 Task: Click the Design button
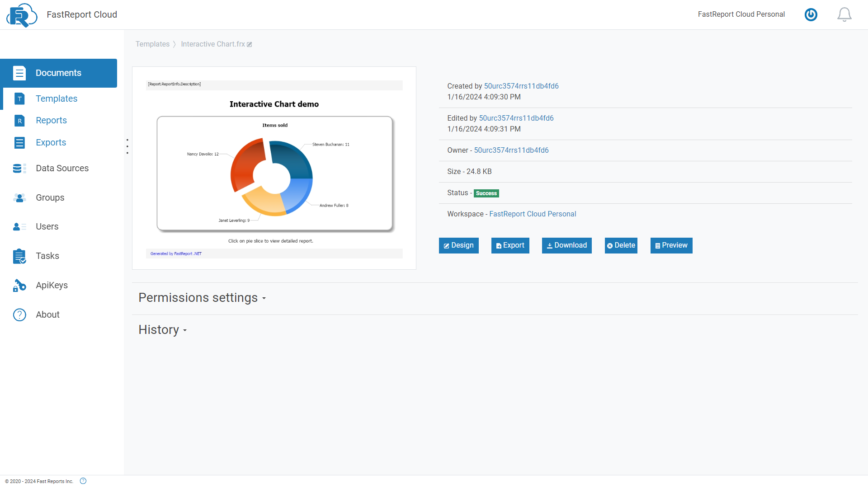(458, 245)
